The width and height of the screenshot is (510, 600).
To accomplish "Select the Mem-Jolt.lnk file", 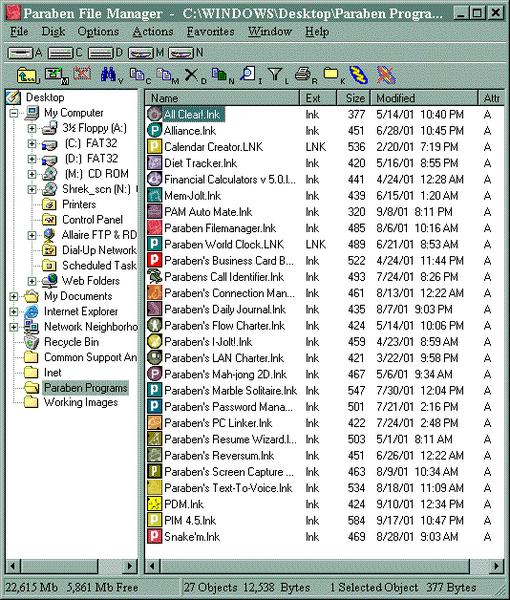I will point(192,196).
